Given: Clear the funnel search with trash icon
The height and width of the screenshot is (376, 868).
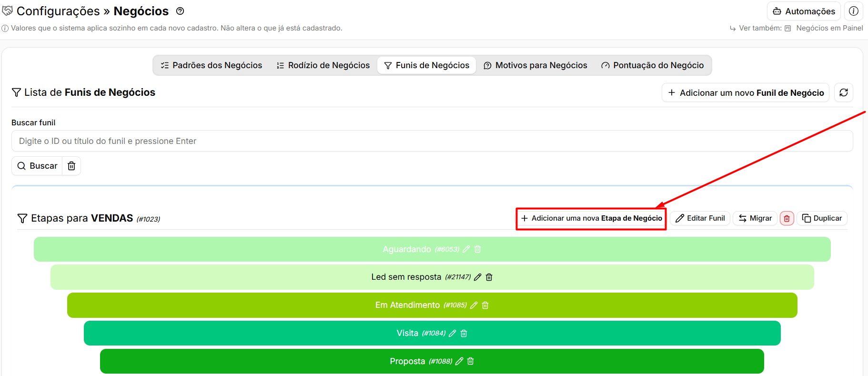Looking at the screenshot, I should pyautogui.click(x=71, y=166).
